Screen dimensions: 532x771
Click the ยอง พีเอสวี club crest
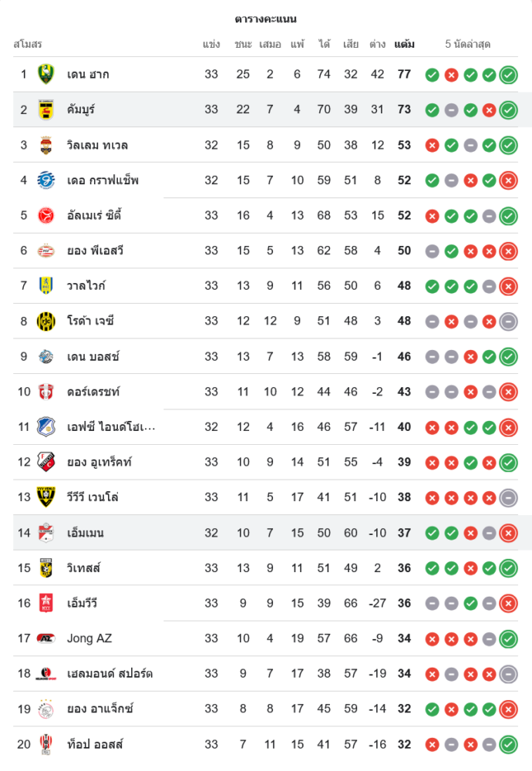click(x=46, y=251)
